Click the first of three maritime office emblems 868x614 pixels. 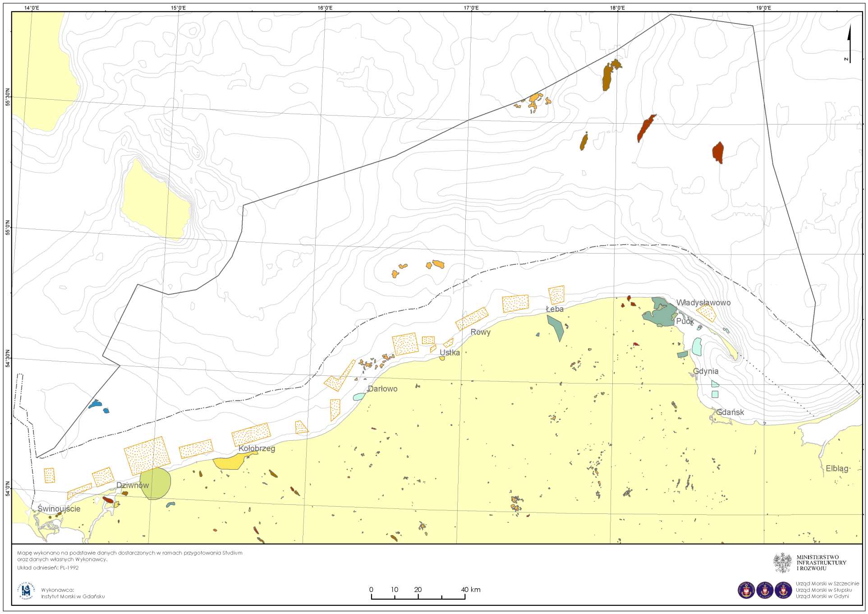746,591
